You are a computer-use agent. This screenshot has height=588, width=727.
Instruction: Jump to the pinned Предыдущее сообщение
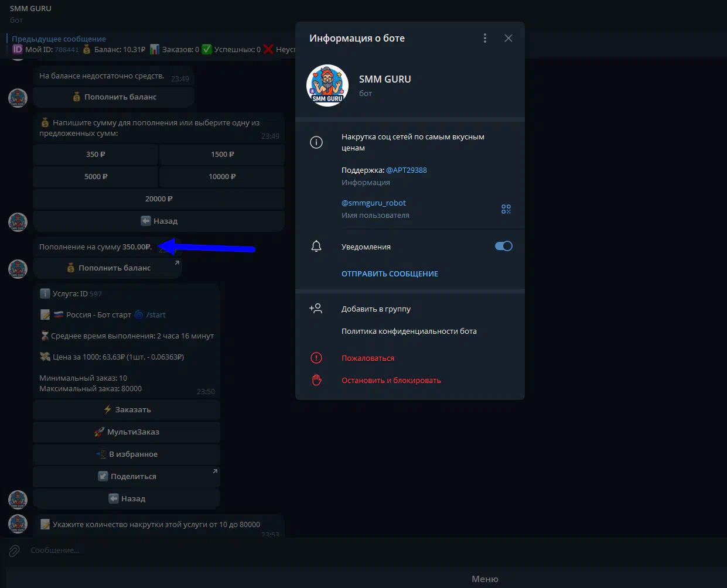point(59,39)
